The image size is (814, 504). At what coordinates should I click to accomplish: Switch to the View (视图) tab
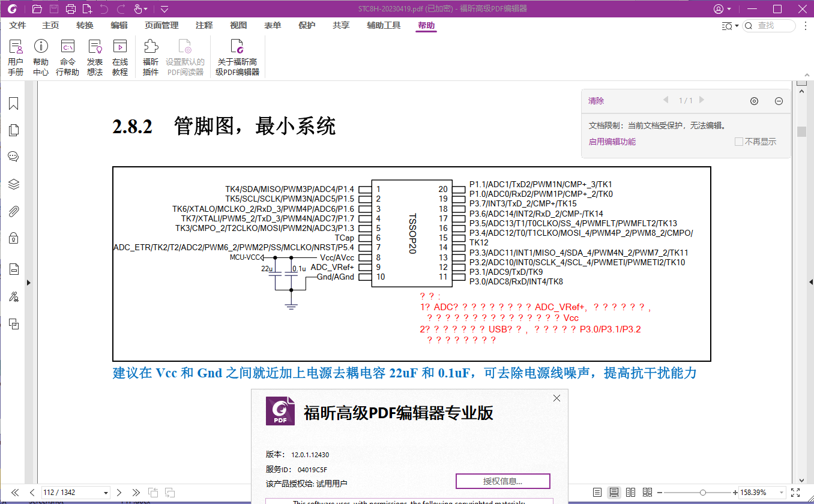(x=238, y=26)
